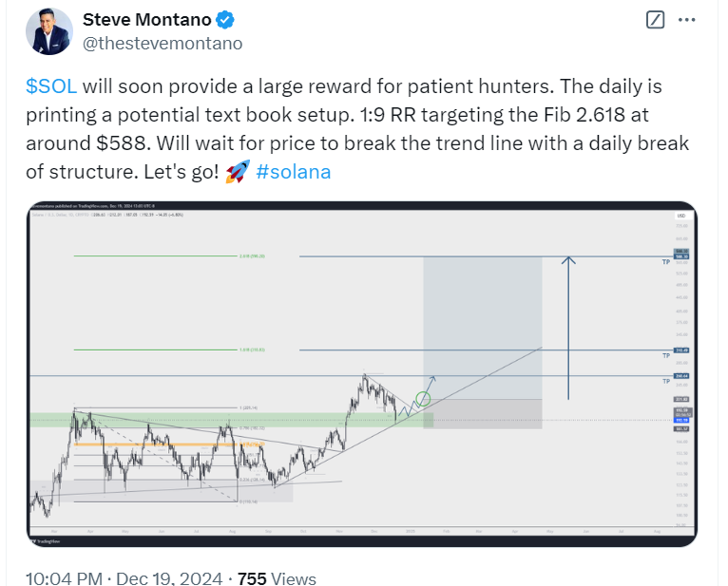The image size is (728, 586).
Task: Open the 10:04 PM Dec 19 timestamp
Action: 124,578
